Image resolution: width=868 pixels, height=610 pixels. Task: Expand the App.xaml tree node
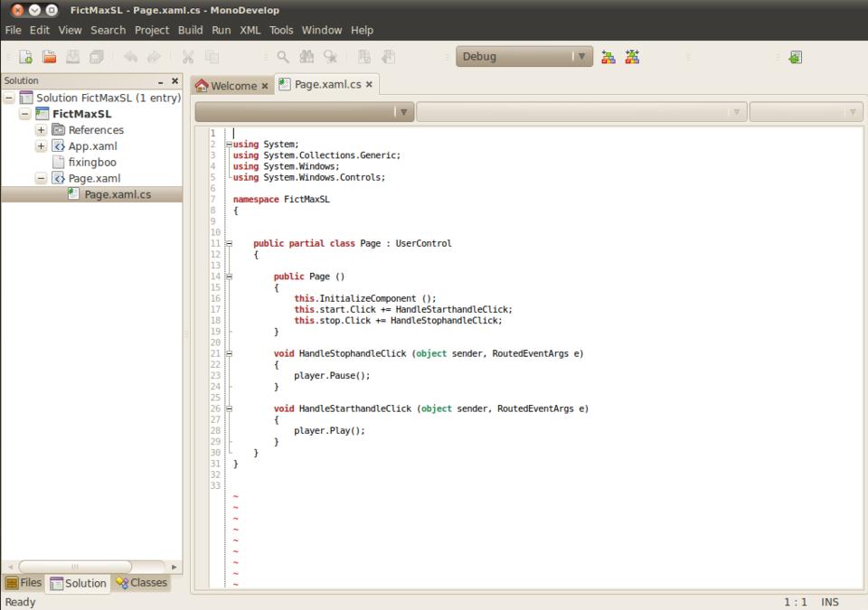pos(42,146)
